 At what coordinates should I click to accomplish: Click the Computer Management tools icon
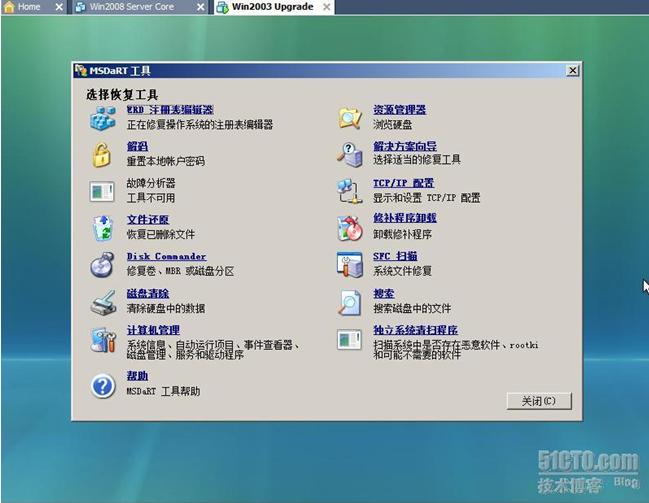103,338
